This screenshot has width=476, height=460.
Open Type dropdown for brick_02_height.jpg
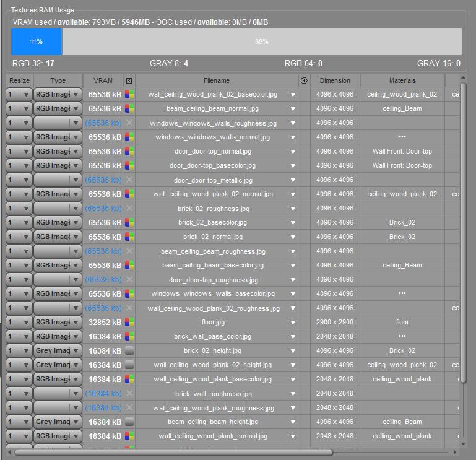click(58, 350)
